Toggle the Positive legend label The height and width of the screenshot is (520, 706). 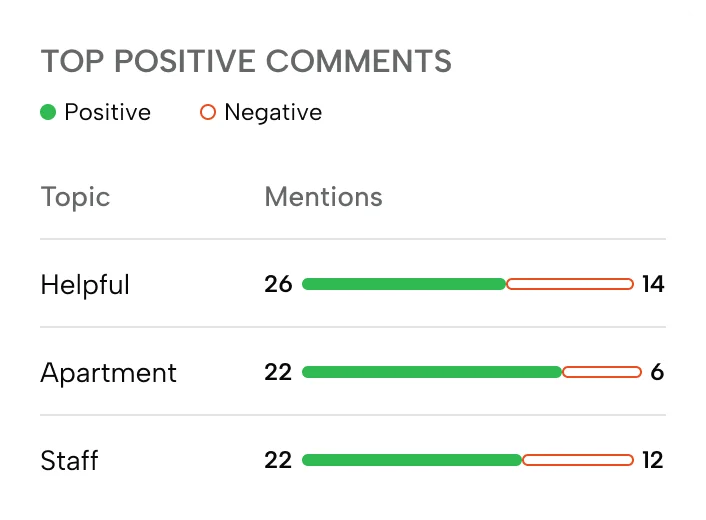[x=107, y=112]
